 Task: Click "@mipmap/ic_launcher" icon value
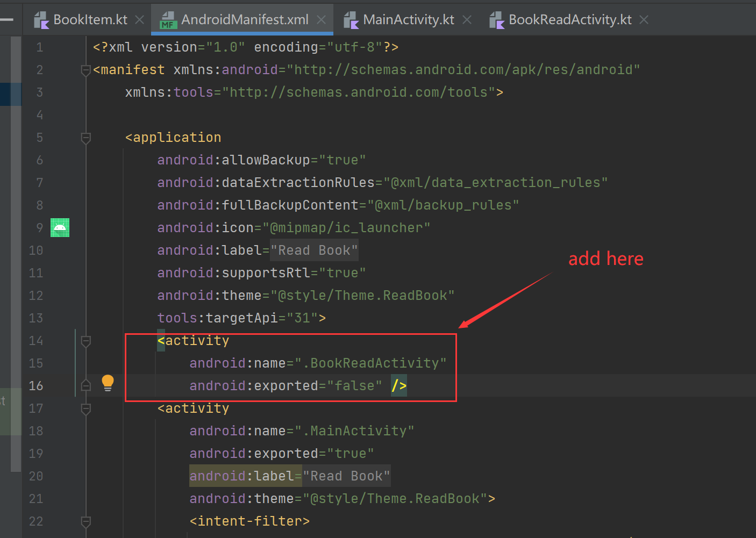click(x=346, y=228)
